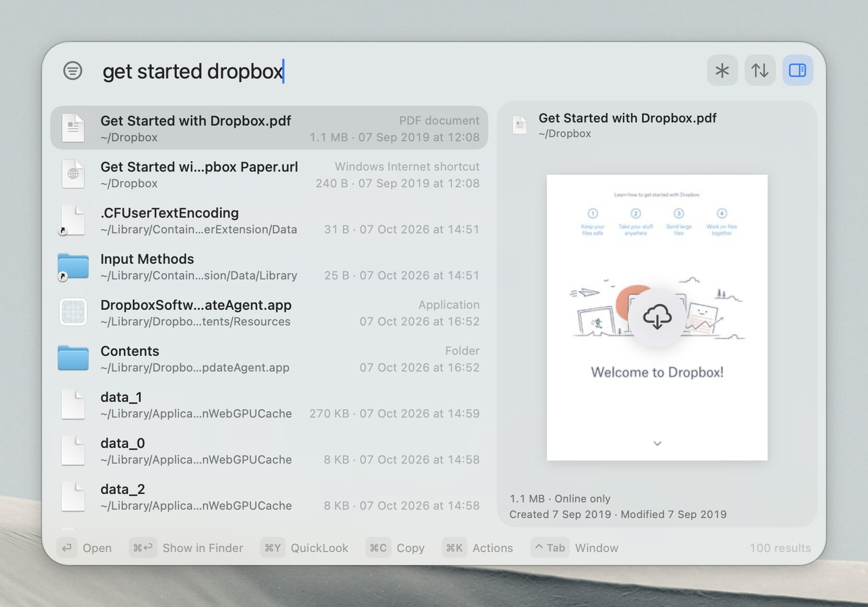868x607 pixels.
Task: Click QuickLook in the footer bar
Action: coord(305,548)
